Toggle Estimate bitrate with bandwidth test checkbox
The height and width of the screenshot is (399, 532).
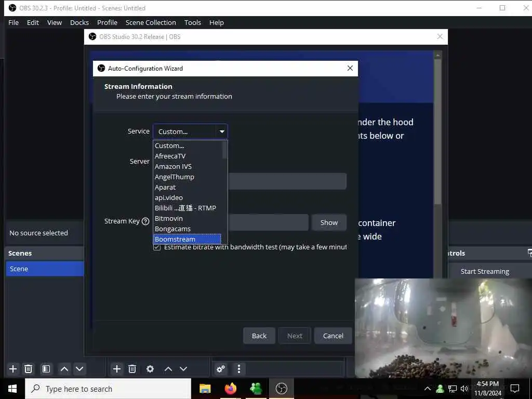[x=157, y=247]
